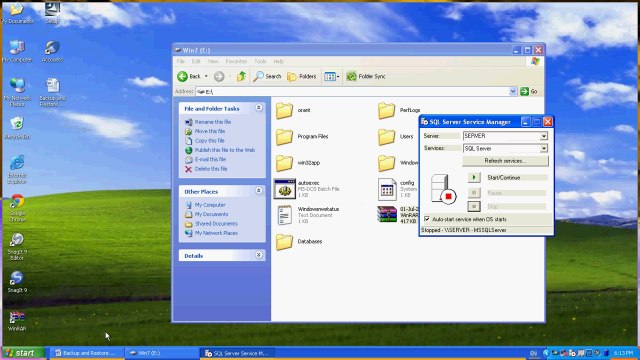Open SnagIt 9 Editor desktop icon

(17, 246)
